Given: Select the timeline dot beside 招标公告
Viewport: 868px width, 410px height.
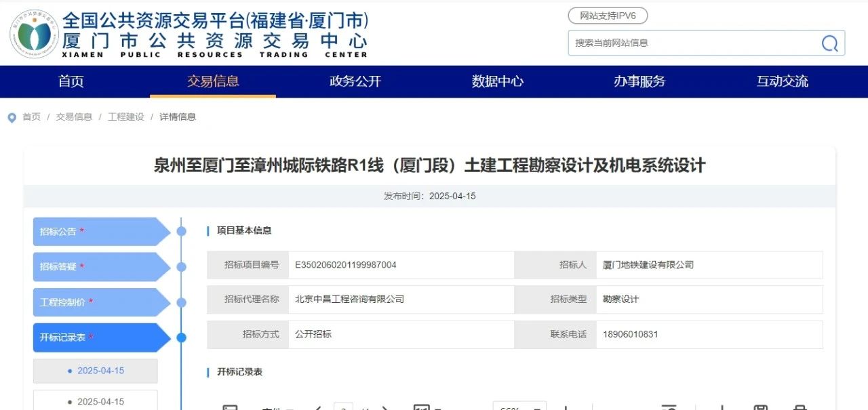Looking at the screenshot, I should point(181,231).
